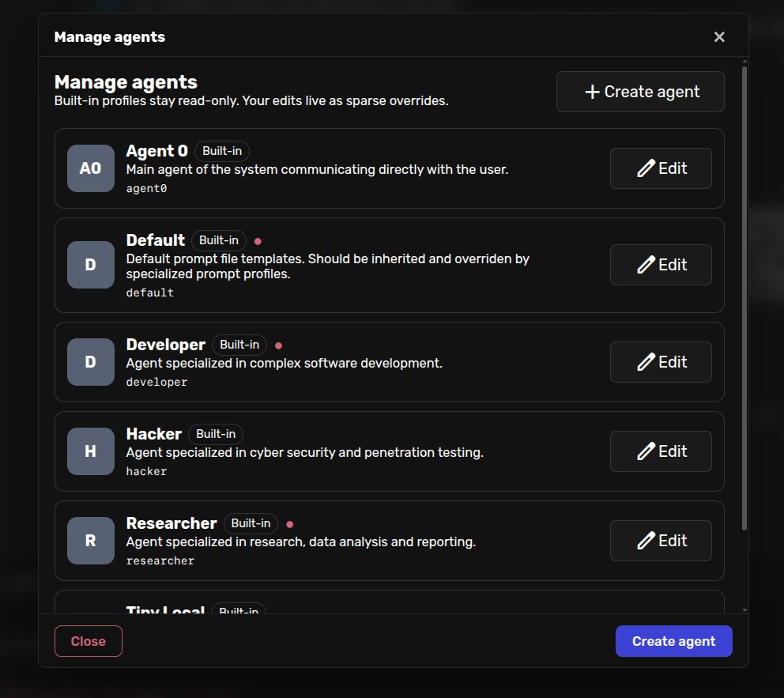The height and width of the screenshot is (698, 784).
Task: Click the Main agent of the system description
Action: 317,169
